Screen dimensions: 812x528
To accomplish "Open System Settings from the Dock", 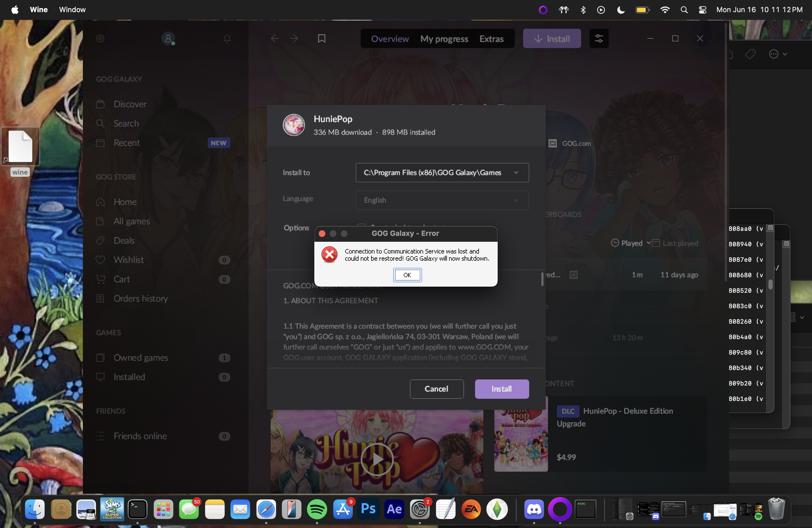I will pyautogui.click(x=420, y=509).
